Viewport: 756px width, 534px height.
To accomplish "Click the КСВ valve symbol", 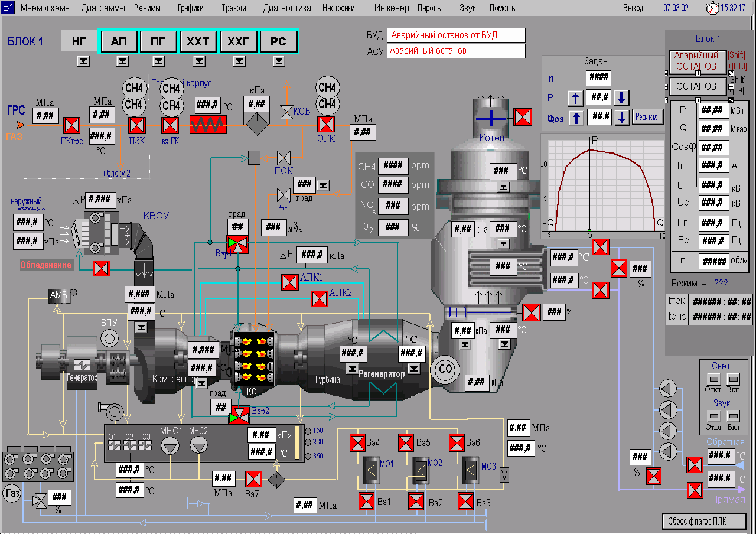I will (x=287, y=112).
